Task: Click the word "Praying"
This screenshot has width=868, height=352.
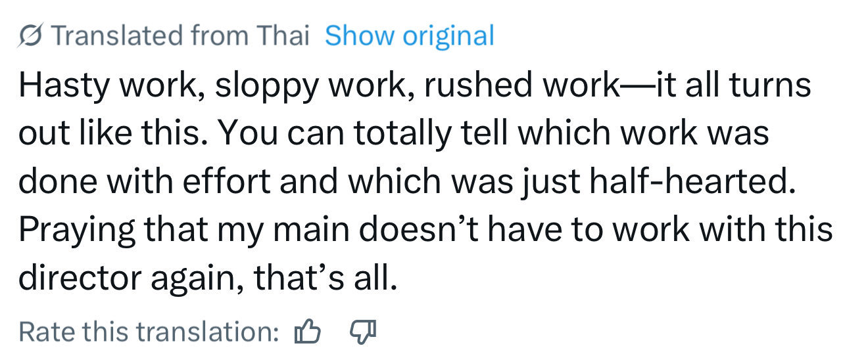Action: pos(76,231)
